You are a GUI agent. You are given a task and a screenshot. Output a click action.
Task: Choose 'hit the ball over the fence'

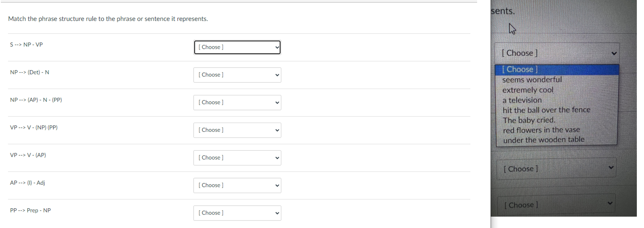[x=546, y=110]
